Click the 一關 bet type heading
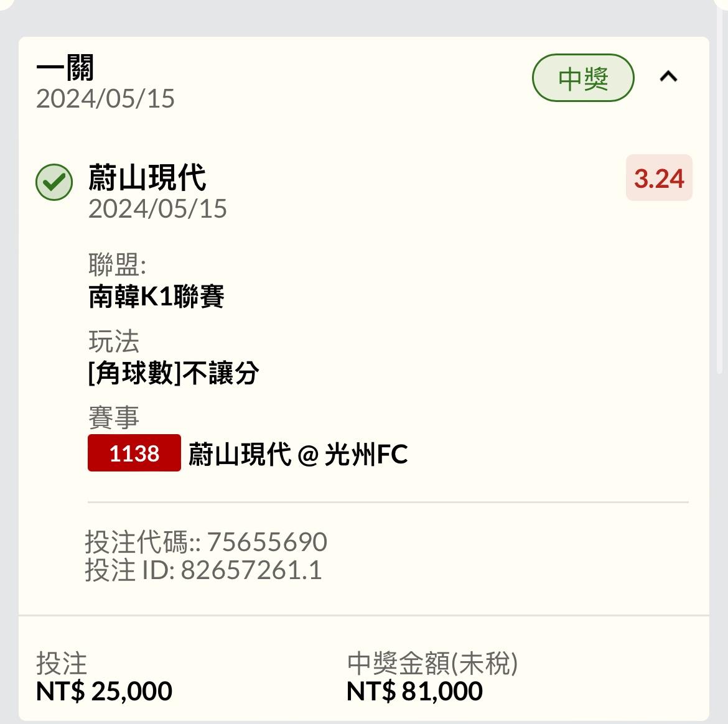Image resolution: width=728 pixels, height=724 pixels. click(65, 68)
